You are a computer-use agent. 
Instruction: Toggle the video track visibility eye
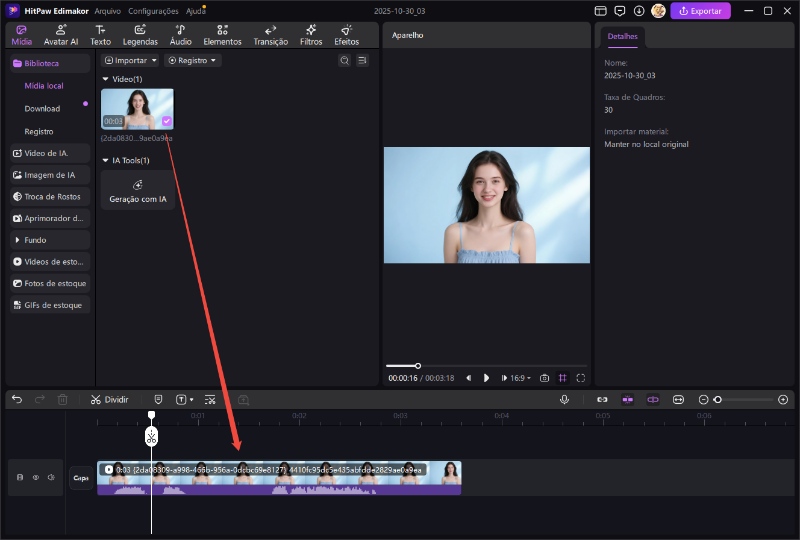pyautogui.click(x=36, y=478)
